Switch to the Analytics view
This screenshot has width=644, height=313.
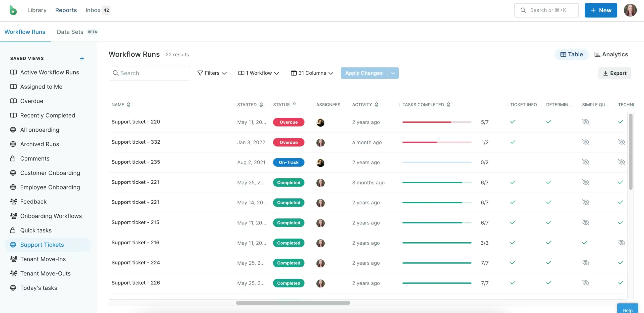click(x=611, y=54)
